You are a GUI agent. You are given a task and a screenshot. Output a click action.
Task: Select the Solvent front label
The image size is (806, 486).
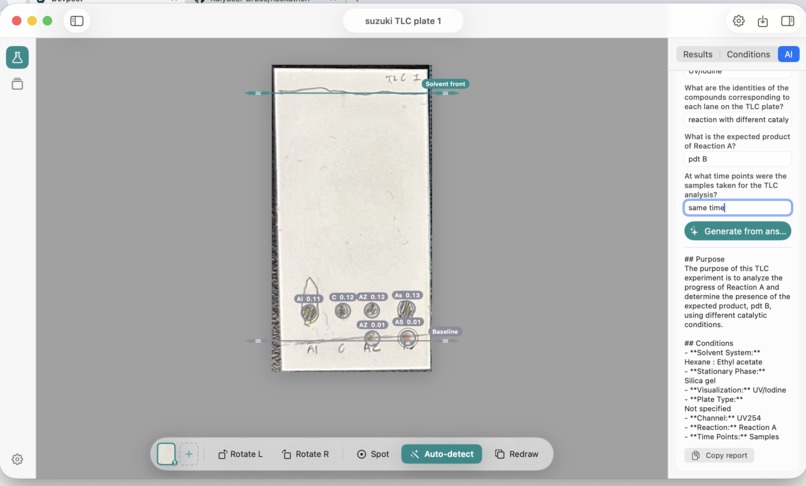[x=445, y=84]
